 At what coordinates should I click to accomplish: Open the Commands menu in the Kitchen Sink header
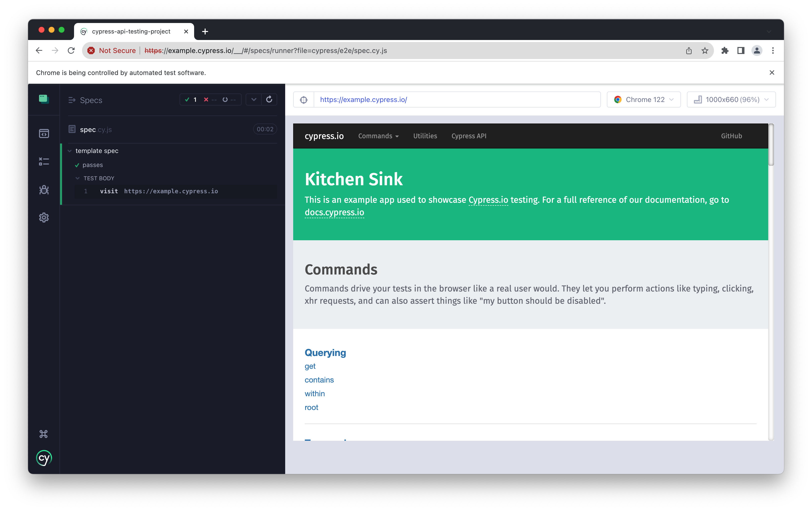point(378,136)
